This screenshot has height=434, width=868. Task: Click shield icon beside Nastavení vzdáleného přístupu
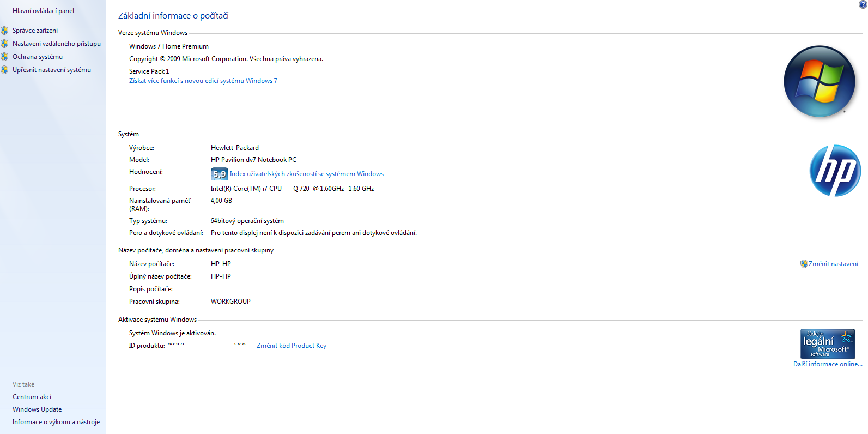point(4,44)
